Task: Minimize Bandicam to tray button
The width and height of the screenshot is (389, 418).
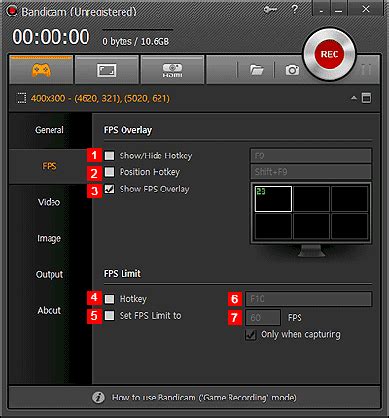Action: [x=321, y=10]
